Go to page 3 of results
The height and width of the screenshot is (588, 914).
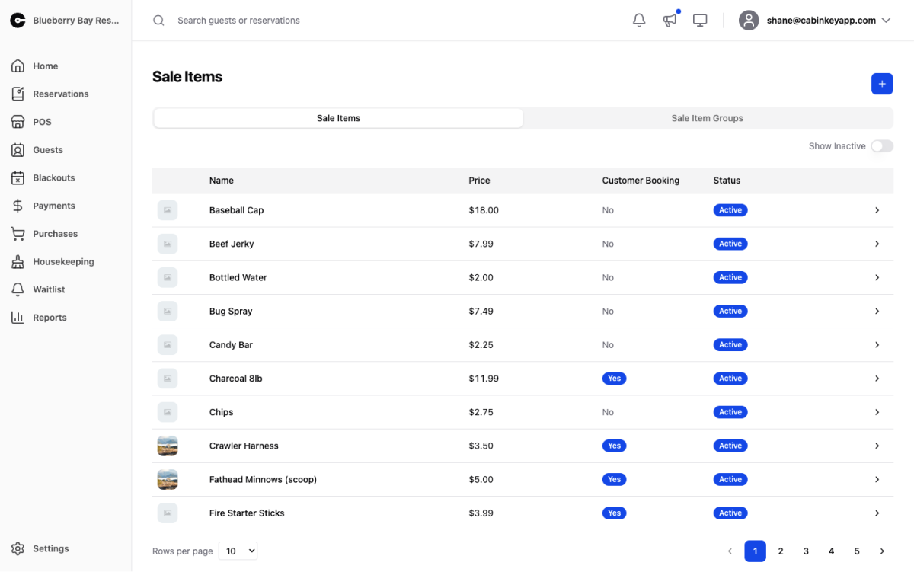tap(806, 551)
